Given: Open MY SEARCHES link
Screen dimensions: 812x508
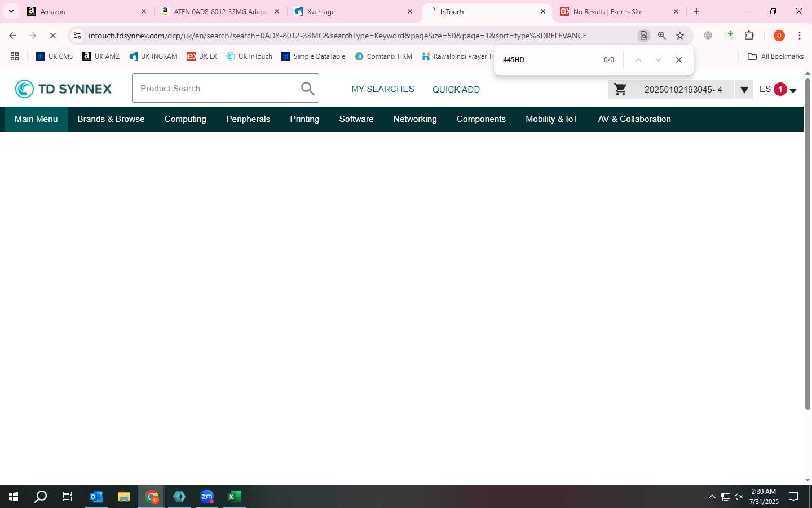Looking at the screenshot, I should pyautogui.click(x=383, y=89).
